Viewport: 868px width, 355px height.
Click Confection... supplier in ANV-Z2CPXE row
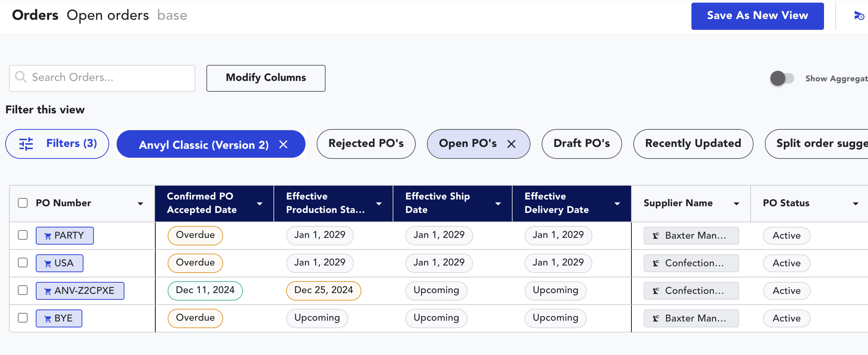point(691,291)
